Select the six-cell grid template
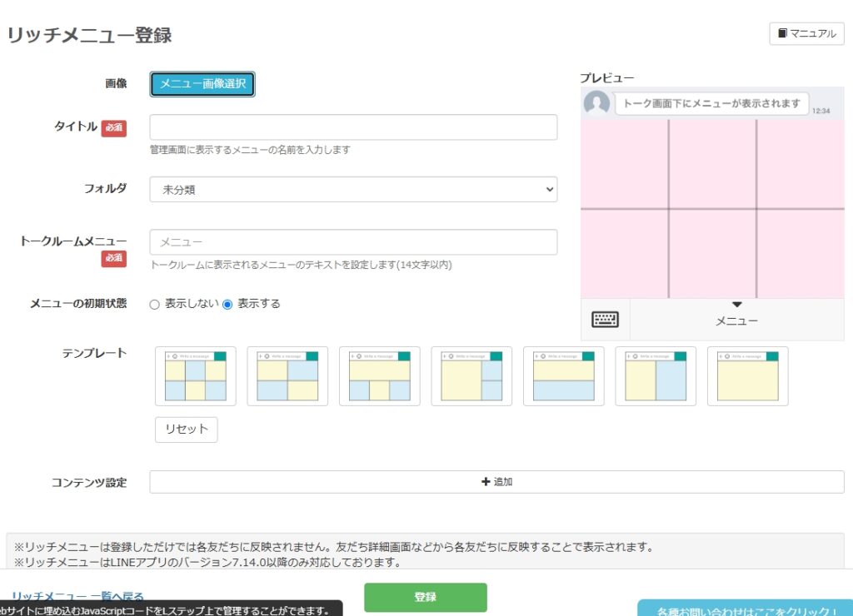The width and height of the screenshot is (853, 616). pyautogui.click(x=196, y=376)
